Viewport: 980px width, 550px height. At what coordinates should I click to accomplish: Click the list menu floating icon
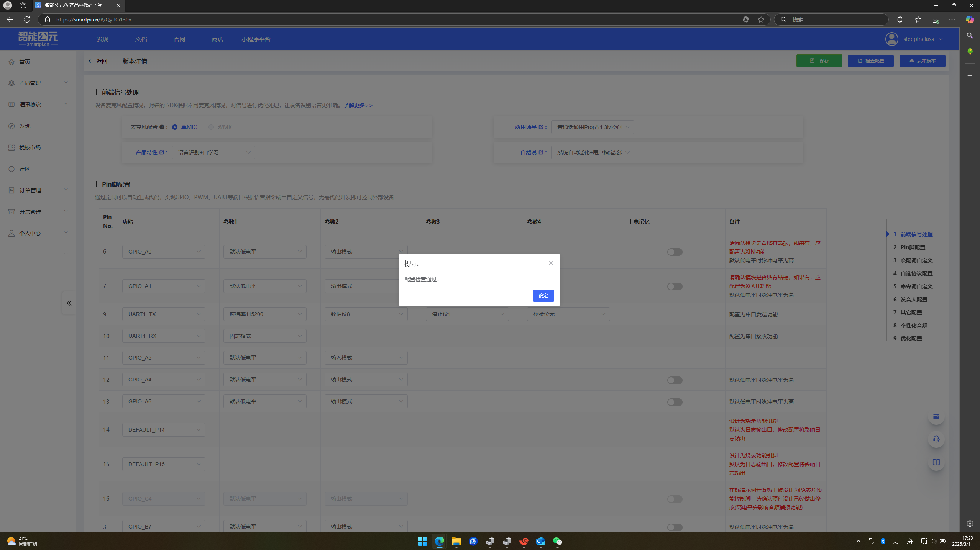(x=936, y=416)
